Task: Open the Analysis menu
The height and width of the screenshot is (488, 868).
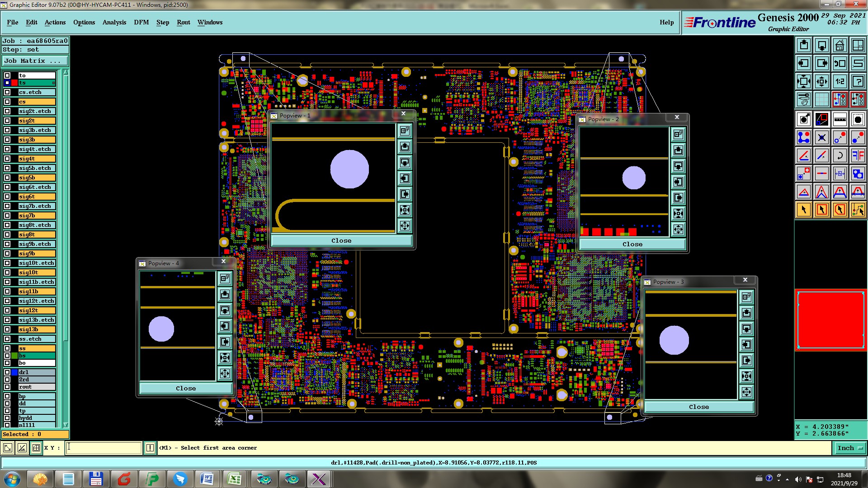Action: pos(114,22)
